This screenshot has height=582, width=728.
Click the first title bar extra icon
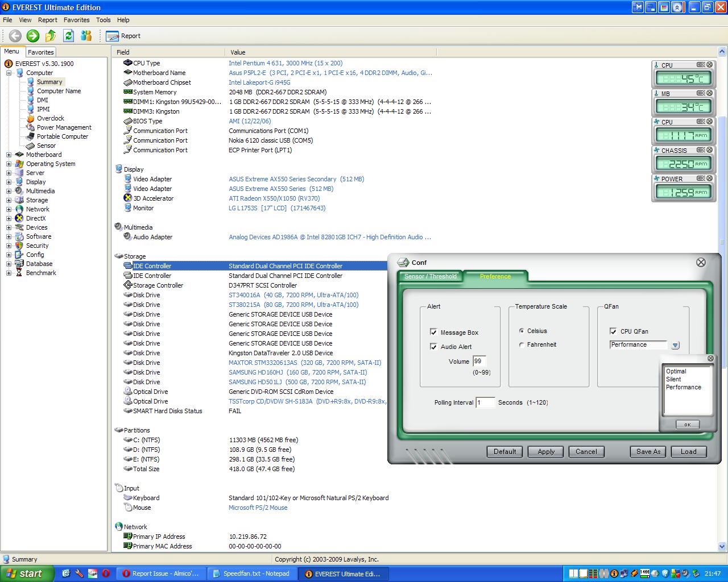pos(638,7)
